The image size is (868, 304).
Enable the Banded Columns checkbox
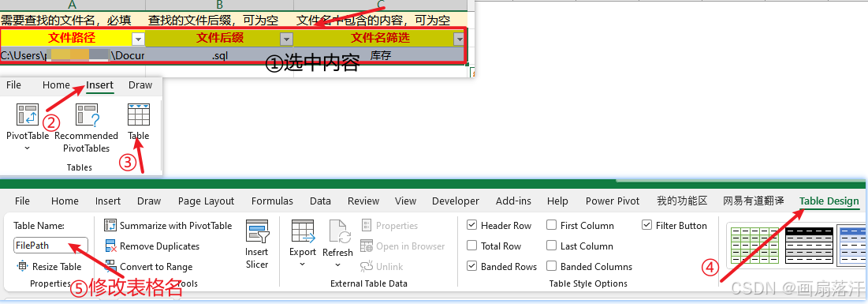point(551,266)
